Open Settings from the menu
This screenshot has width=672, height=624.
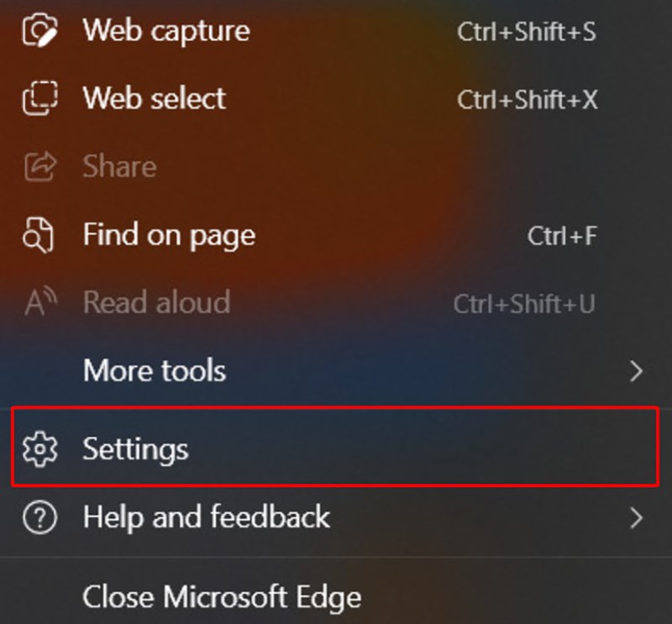pos(135,450)
